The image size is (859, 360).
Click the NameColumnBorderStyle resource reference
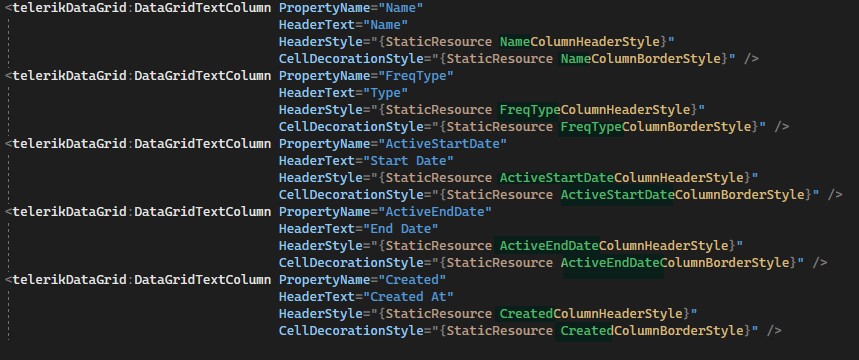click(x=641, y=59)
